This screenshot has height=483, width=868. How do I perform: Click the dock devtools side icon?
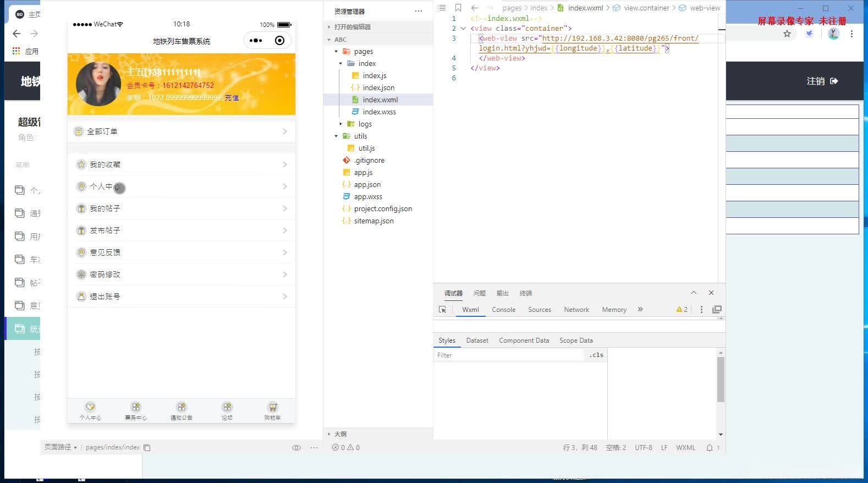click(717, 310)
